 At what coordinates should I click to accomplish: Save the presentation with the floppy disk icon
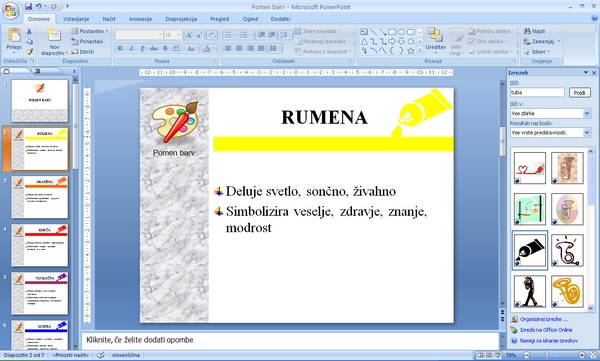tap(28, 7)
